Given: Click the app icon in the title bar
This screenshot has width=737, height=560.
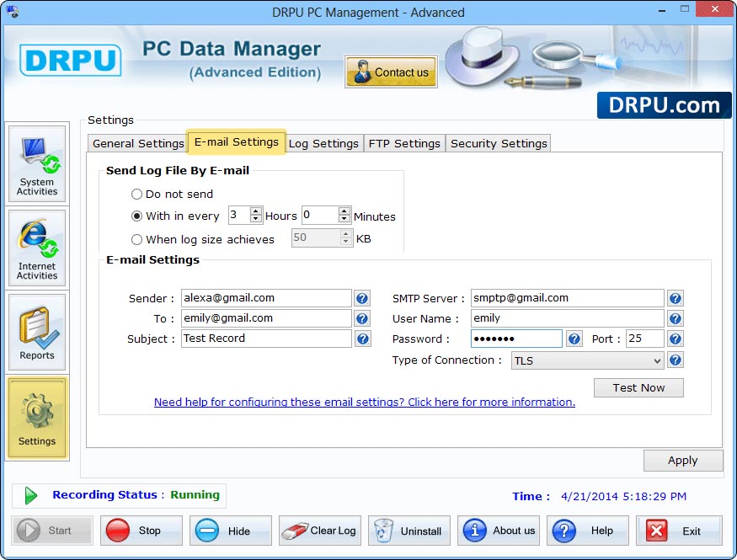Looking at the screenshot, I should [x=13, y=11].
